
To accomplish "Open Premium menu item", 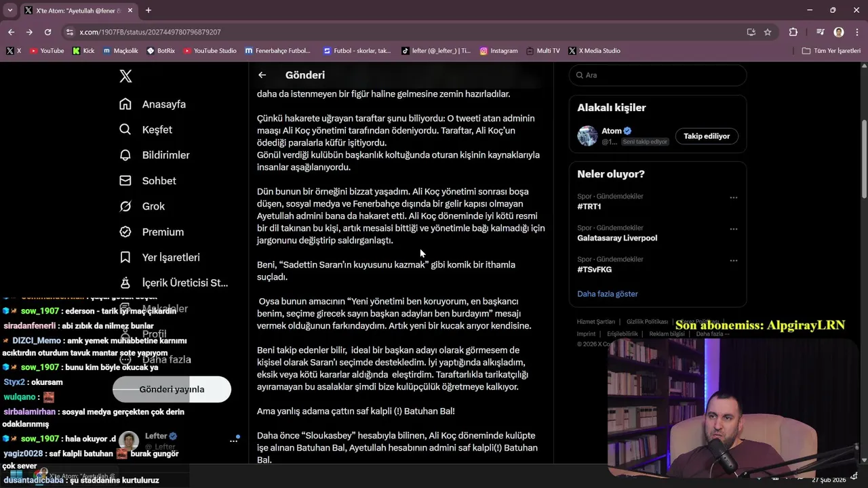I will click(152, 232).
